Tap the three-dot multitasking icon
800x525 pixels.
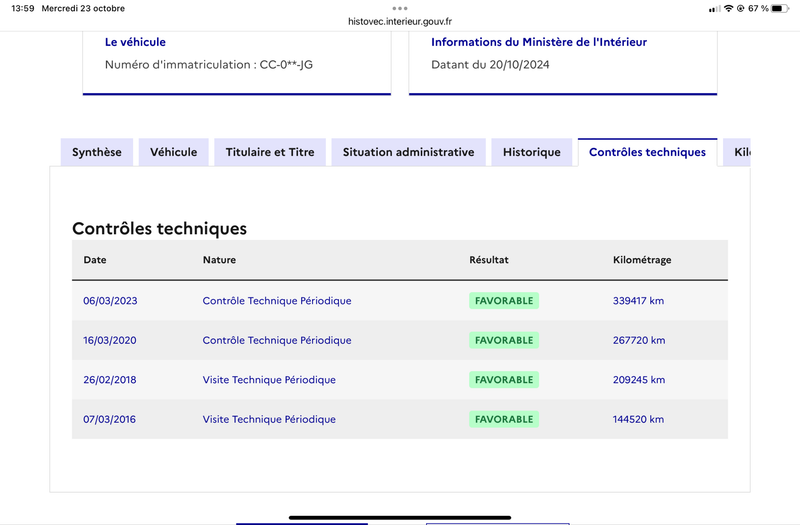point(400,8)
